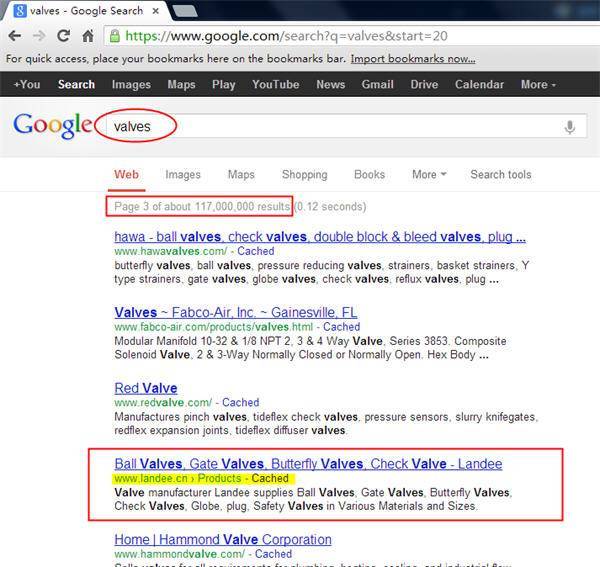The width and height of the screenshot is (600, 567).
Task: Open Cached link for landee.cn
Action: 270,478
